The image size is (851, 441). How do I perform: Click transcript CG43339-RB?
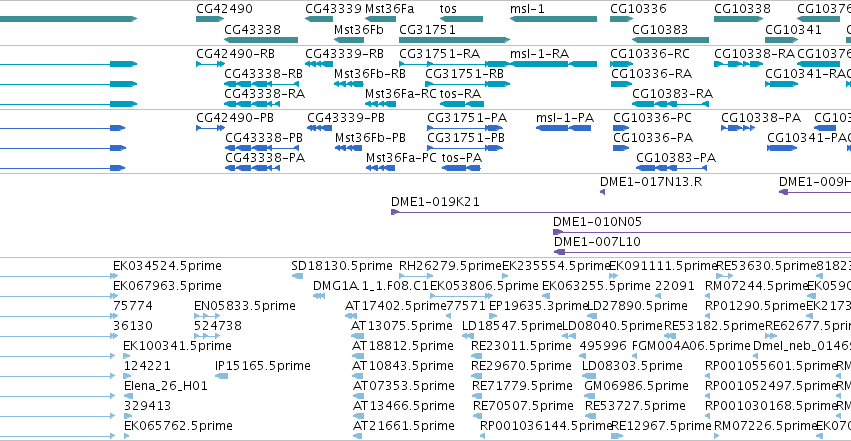pyautogui.click(x=319, y=64)
